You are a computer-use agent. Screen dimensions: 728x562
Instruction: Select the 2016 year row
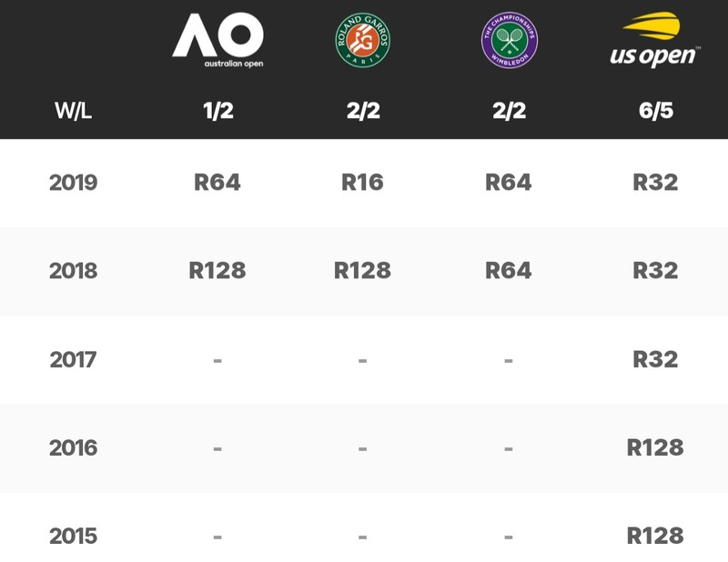(x=364, y=447)
